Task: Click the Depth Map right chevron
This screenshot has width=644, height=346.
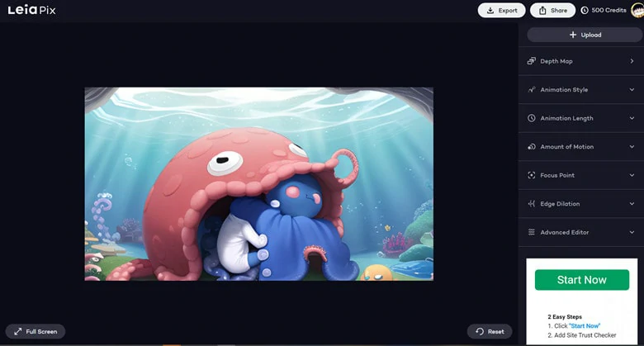Action: (632, 61)
